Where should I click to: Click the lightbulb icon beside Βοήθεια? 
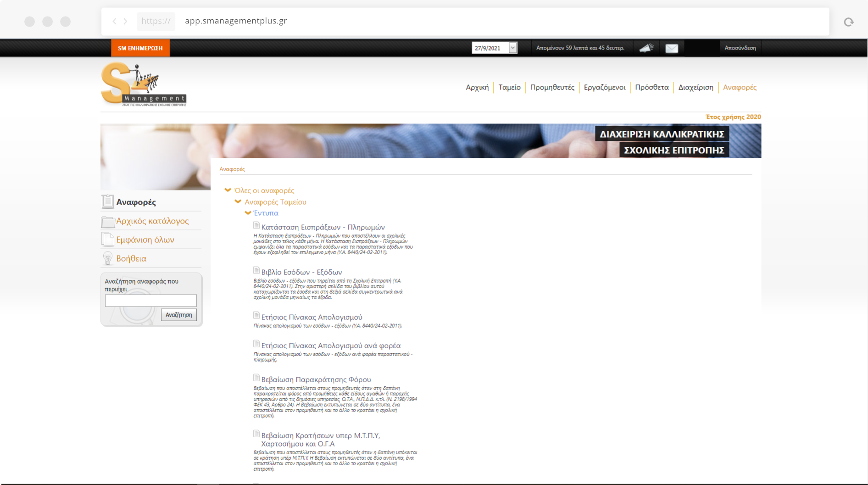tap(108, 259)
